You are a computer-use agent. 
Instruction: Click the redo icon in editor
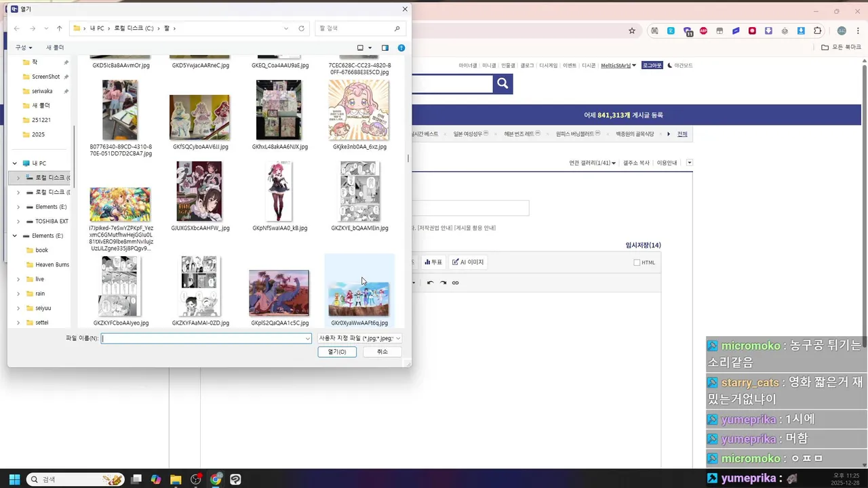pyautogui.click(x=443, y=283)
